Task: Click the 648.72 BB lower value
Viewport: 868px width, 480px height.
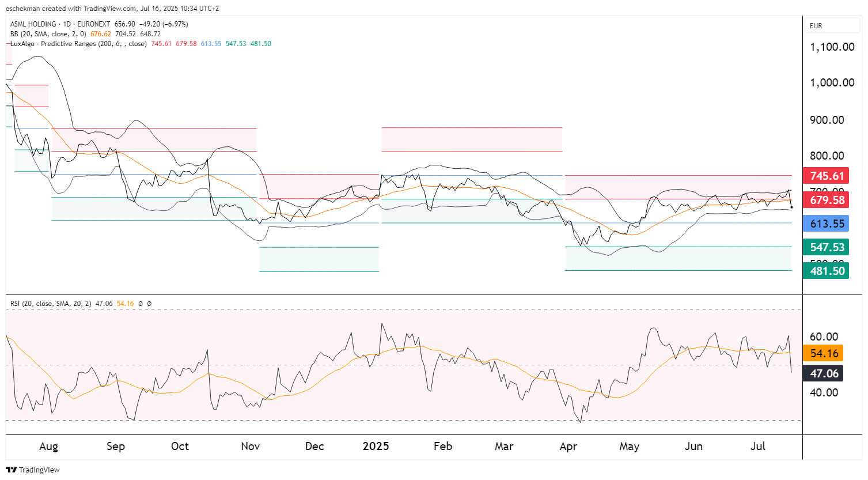Action: [150, 34]
